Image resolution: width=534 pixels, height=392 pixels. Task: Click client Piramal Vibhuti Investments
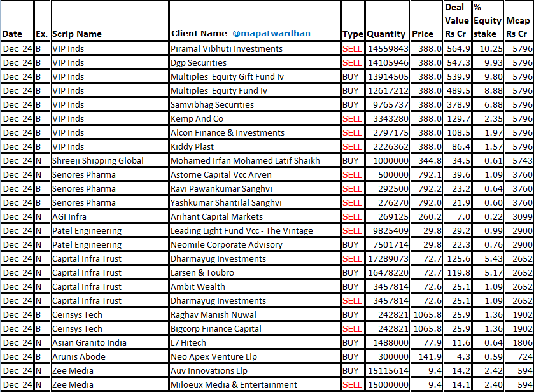[227, 49]
